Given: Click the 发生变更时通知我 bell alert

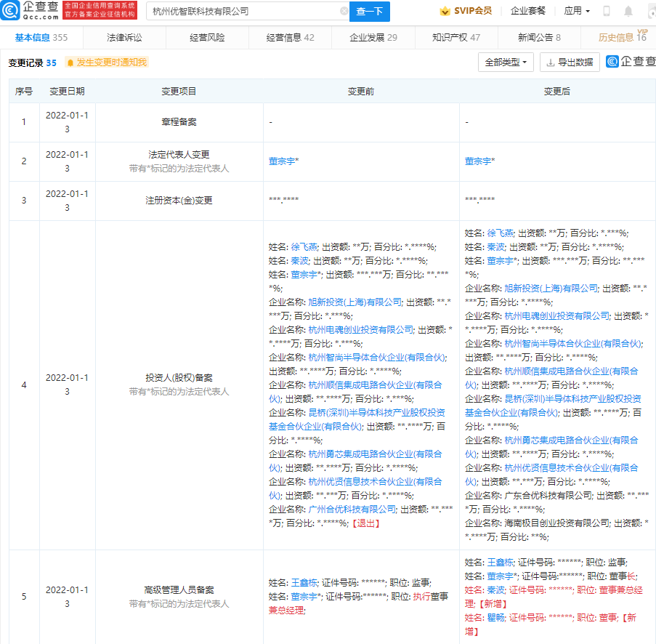Looking at the screenshot, I should (x=106, y=63).
